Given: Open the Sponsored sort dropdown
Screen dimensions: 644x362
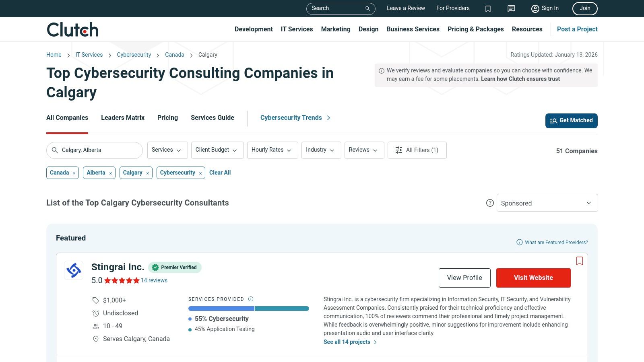Looking at the screenshot, I should pyautogui.click(x=547, y=203).
